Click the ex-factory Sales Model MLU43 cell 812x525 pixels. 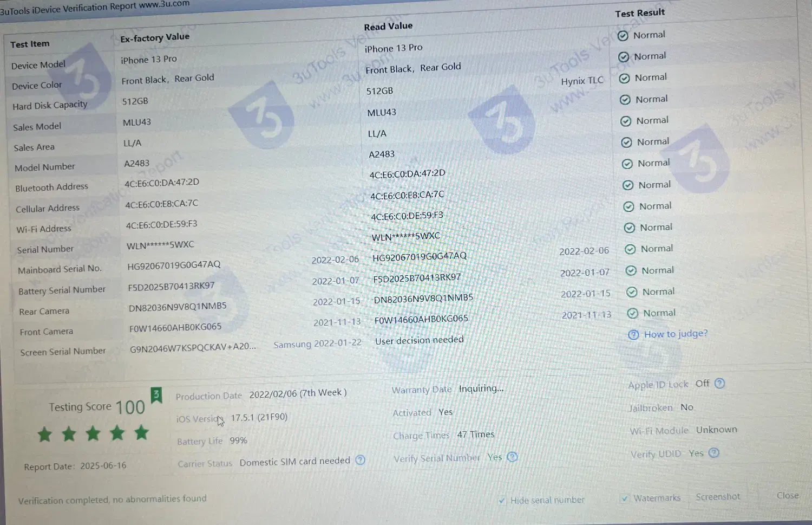point(137,122)
